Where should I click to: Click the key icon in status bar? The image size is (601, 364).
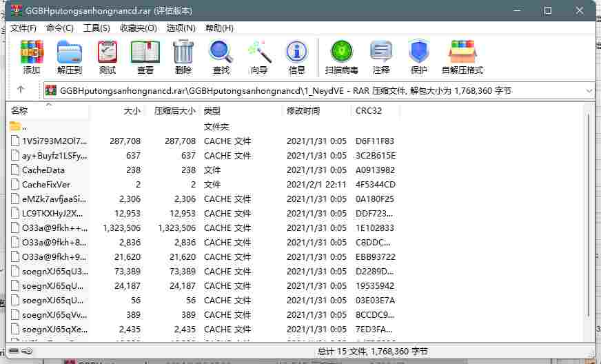27,351
